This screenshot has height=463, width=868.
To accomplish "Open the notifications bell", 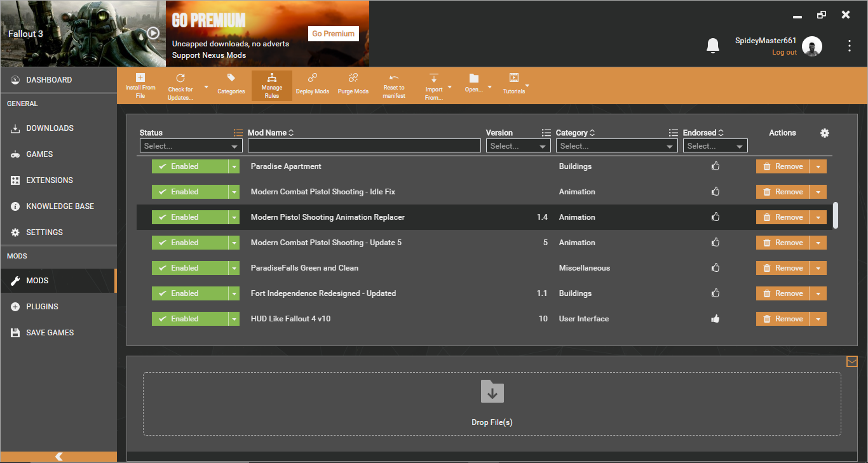I will pos(713,46).
